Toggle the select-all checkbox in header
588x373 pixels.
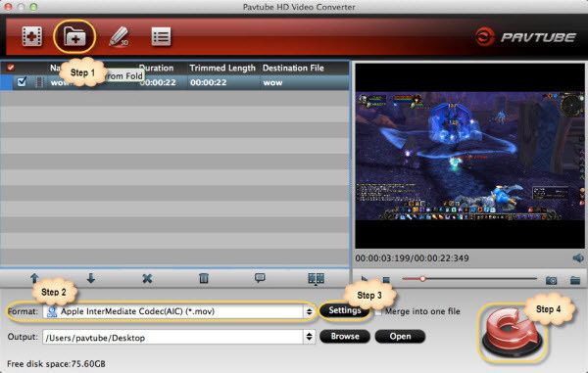point(11,68)
